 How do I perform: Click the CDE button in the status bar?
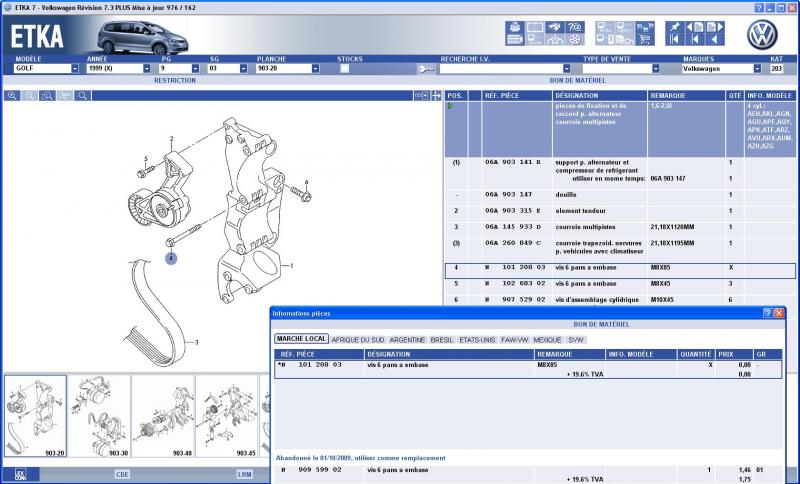point(122,474)
